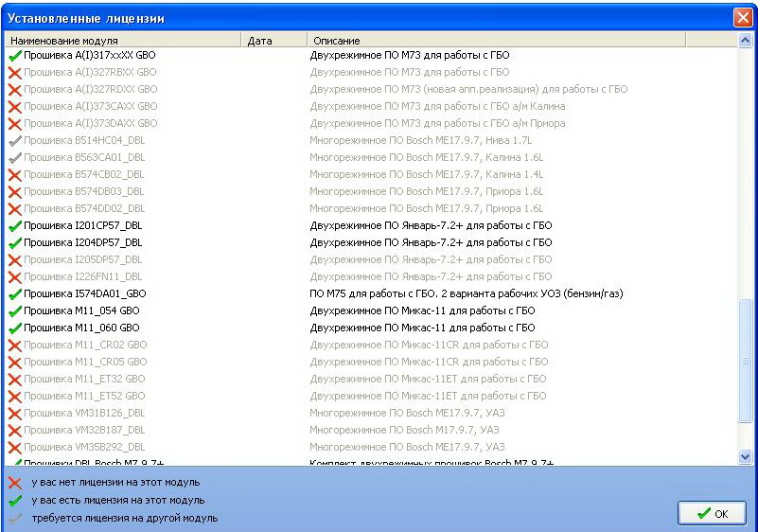The height and width of the screenshot is (532, 758).
Task: Select row 'Прошивка I574DA01_GBO'
Action: coord(371,293)
